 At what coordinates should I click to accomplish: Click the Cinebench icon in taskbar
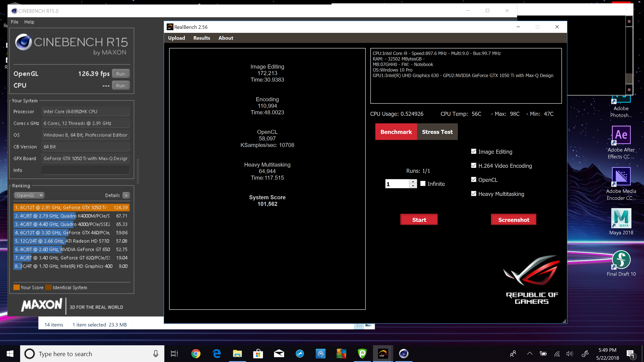point(404,353)
